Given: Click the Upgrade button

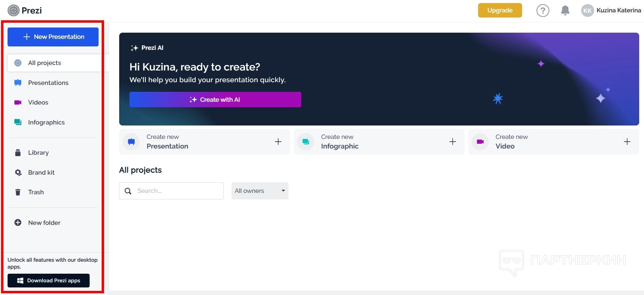Looking at the screenshot, I should 500,10.
